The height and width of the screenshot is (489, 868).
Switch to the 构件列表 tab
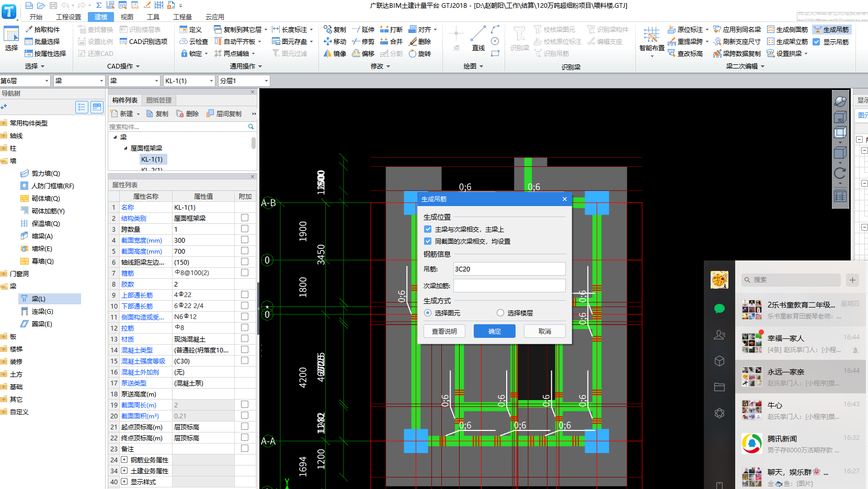[125, 100]
